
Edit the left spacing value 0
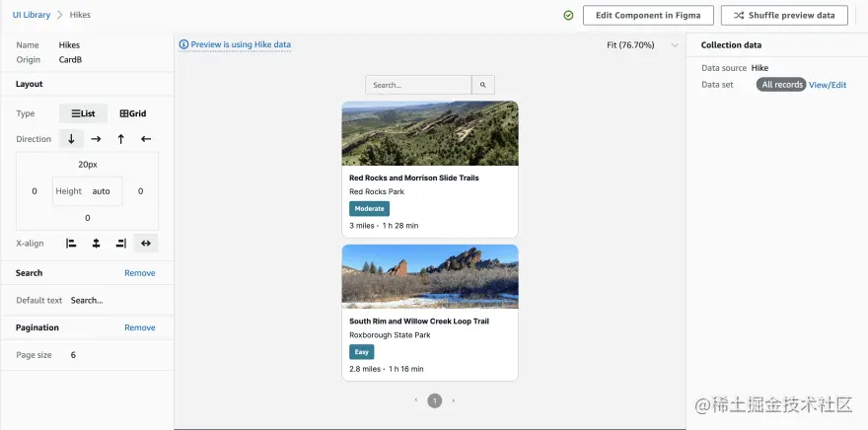35,191
